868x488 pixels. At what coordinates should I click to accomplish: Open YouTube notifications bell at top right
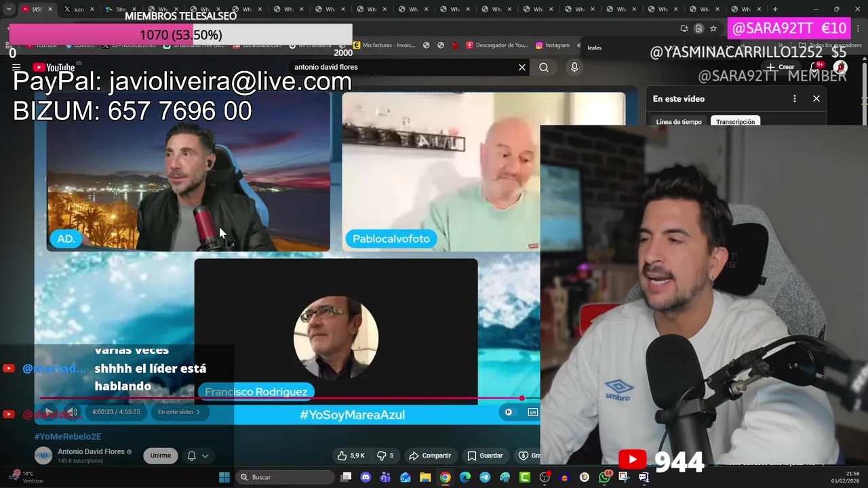pyautogui.click(x=816, y=67)
